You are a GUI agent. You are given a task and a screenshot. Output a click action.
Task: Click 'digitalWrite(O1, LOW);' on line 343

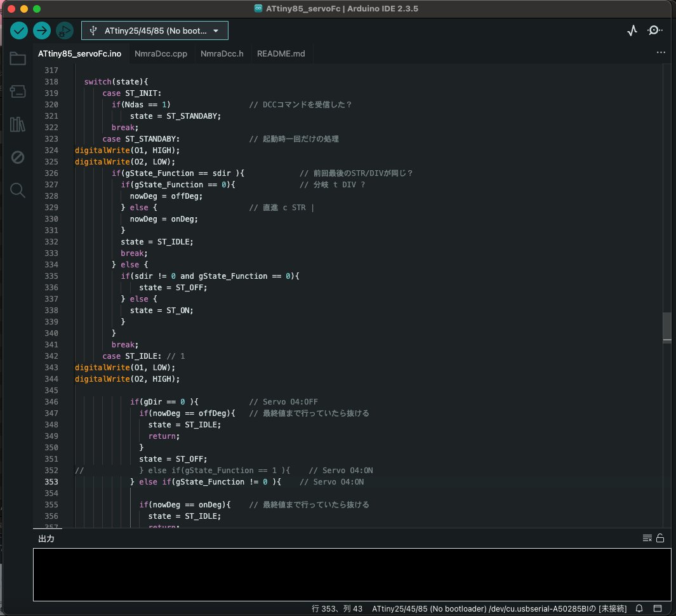(125, 368)
